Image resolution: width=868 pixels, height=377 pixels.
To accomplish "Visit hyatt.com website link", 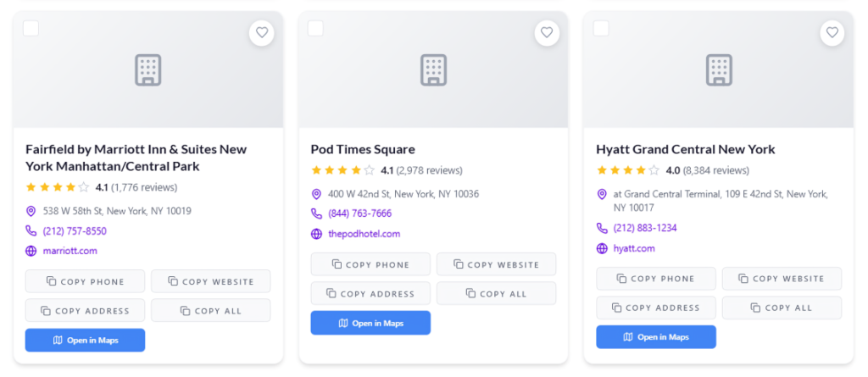I will 634,248.
